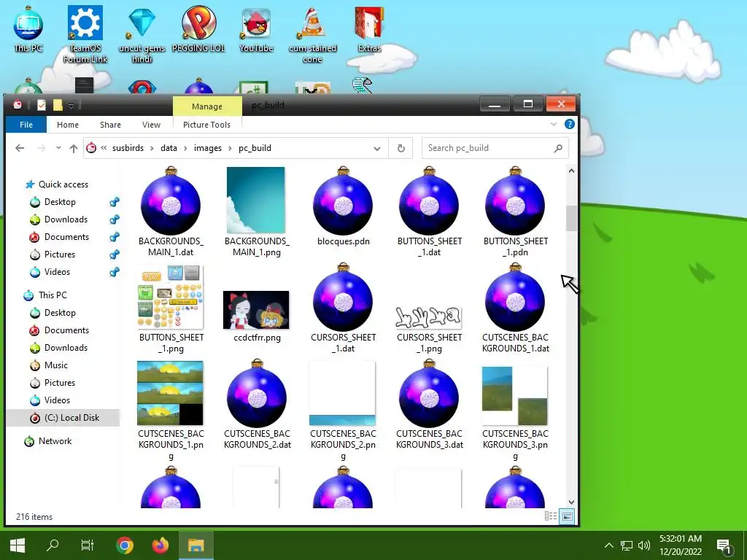The image size is (747, 560).
Task: Open TeamOS Forum Link desktop shortcut
Action: coord(85,34)
